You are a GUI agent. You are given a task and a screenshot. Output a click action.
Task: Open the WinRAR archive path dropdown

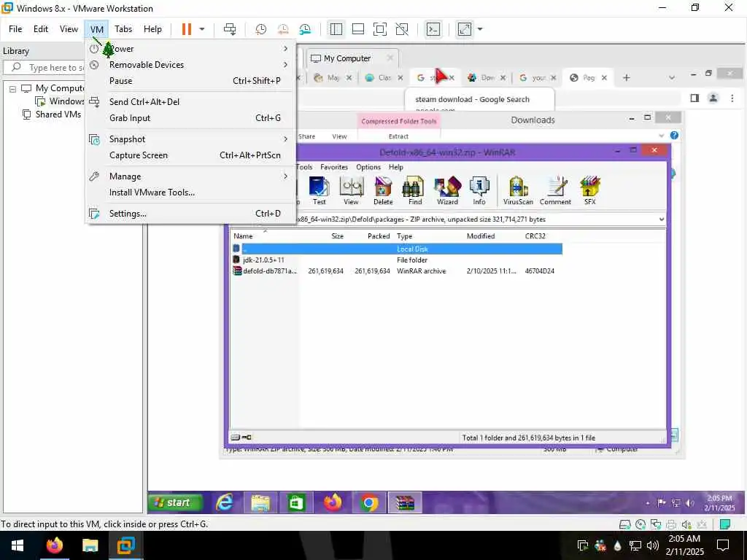pyautogui.click(x=661, y=219)
